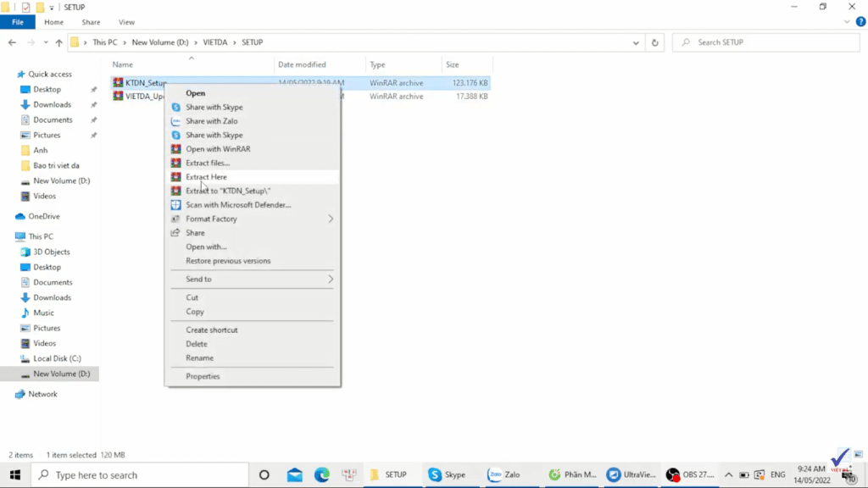
Task: Go up one folder level with Up arrow
Action: coord(58,42)
